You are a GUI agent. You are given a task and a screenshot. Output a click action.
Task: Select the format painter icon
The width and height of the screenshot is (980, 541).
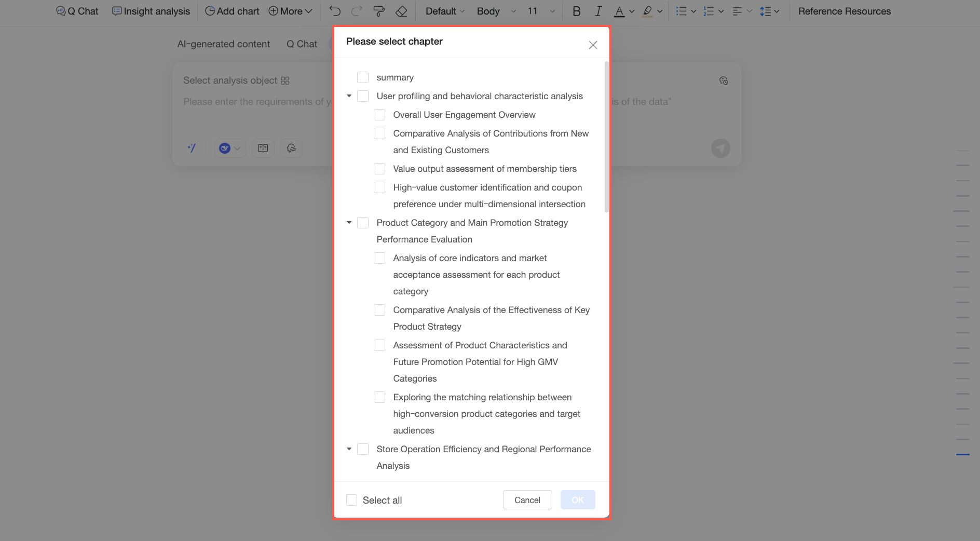(379, 11)
